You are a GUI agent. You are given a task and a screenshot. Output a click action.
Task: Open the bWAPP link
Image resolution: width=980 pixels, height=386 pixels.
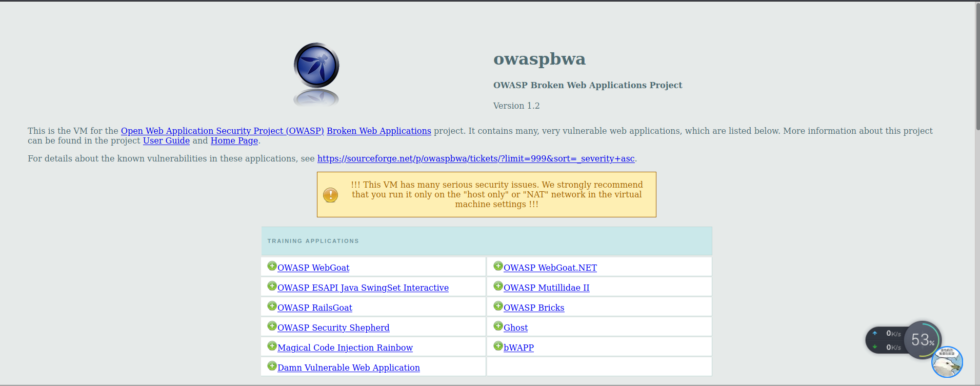518,348
